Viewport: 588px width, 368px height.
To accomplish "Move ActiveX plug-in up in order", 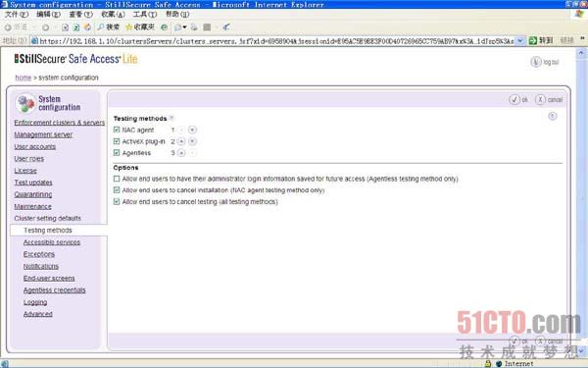I will [x=181, y=141].
